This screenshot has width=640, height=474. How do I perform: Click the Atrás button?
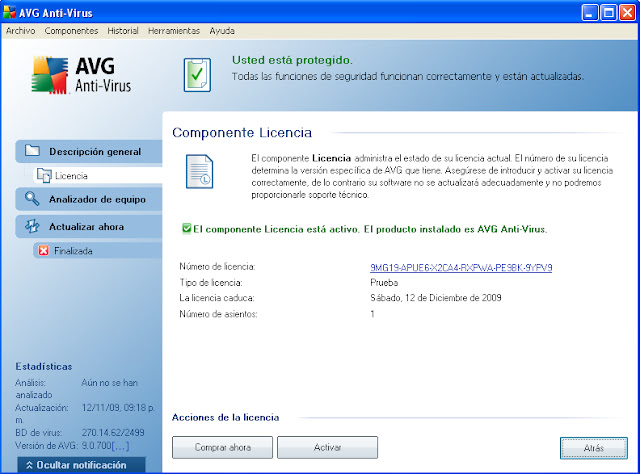(x=594, y=448)
